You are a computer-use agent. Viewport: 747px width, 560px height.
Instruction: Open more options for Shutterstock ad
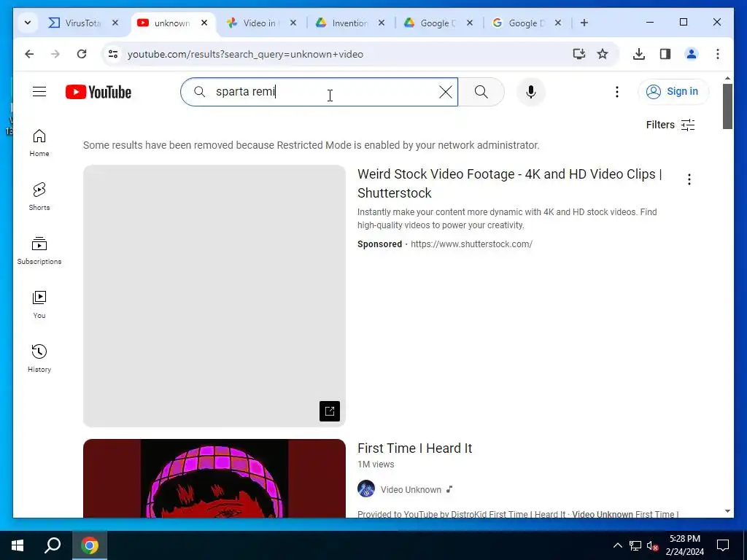click(689, 179)
